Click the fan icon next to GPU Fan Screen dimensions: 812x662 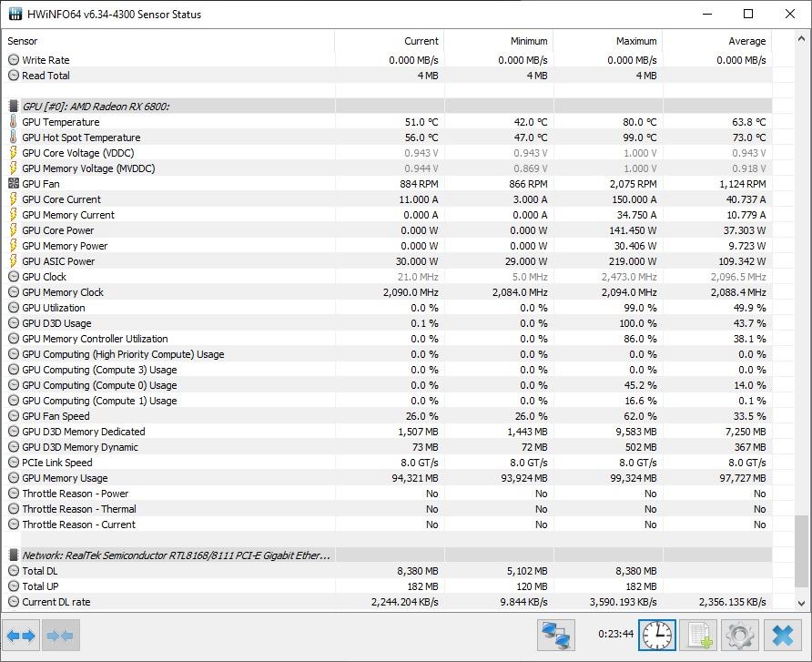[x=14, y=183]
